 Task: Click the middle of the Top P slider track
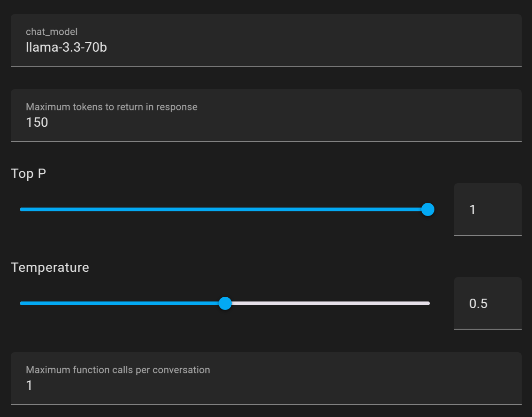224,209
